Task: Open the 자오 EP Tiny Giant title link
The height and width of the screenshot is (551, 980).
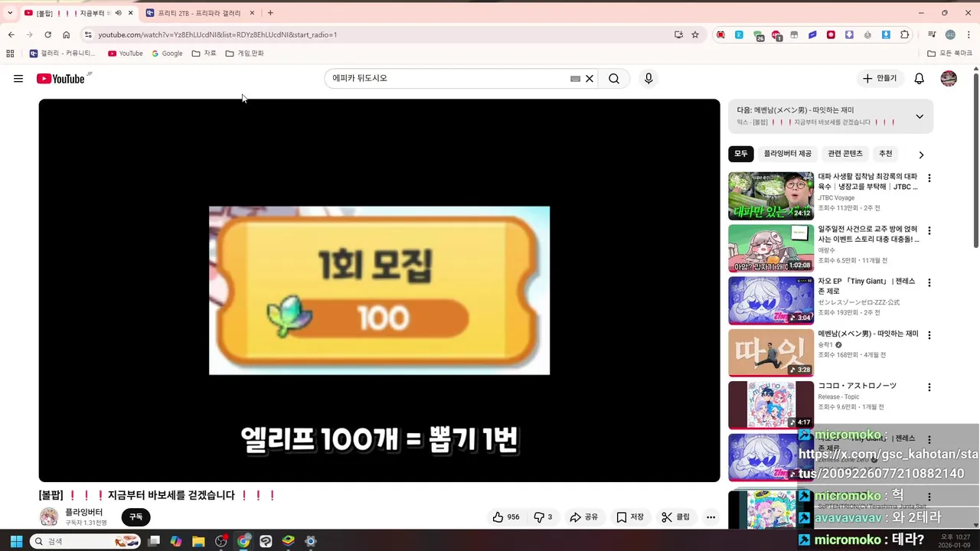Action: coord(867,286)
